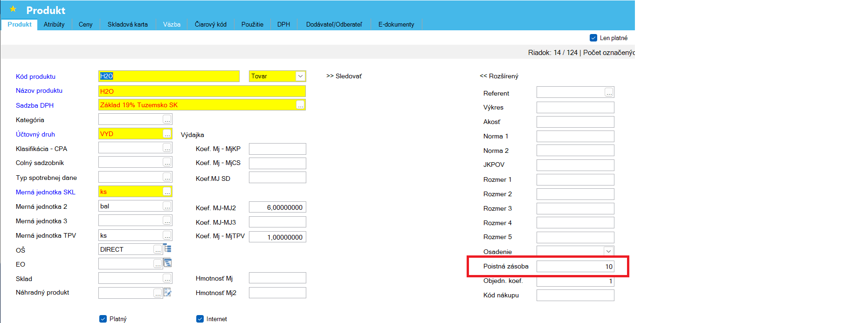Open the tree structure icon beside OŠ

point(167,248)
